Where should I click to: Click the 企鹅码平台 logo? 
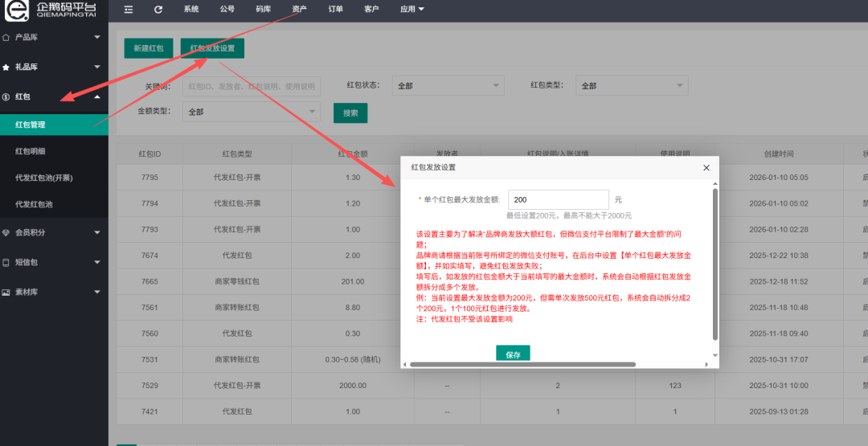point(52,11)
